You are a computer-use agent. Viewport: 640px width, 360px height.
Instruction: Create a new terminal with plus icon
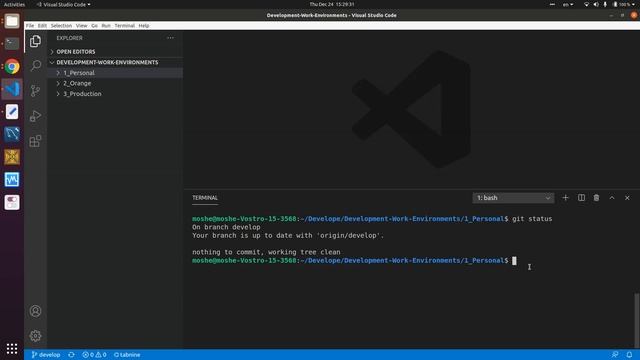(565, 198)
